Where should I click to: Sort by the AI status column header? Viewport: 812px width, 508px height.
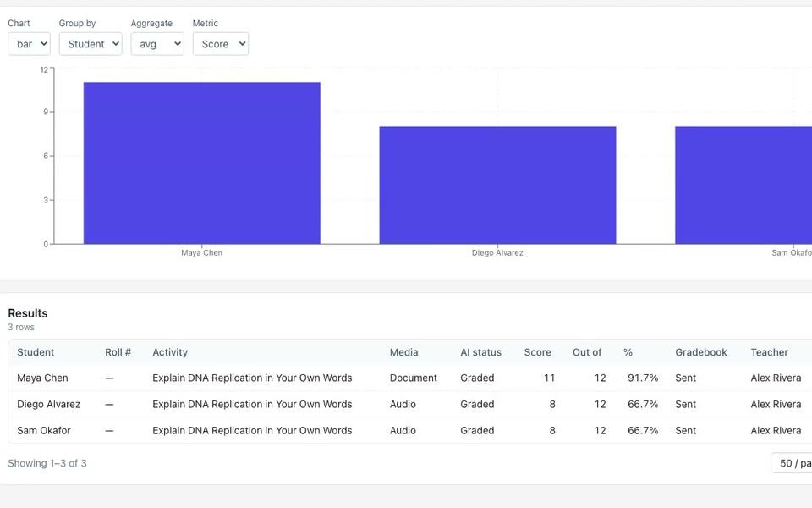tap(480, 352)
